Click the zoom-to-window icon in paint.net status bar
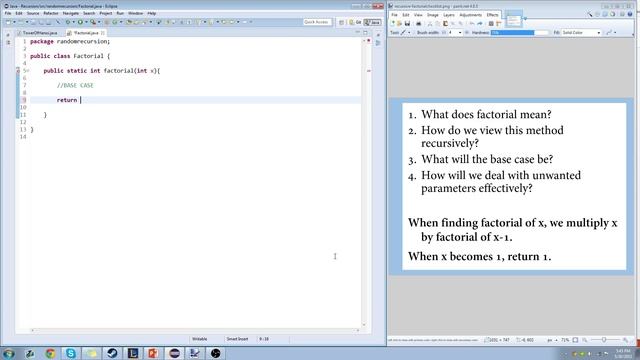This screenshot has height=360, width=640. point(575,340)
